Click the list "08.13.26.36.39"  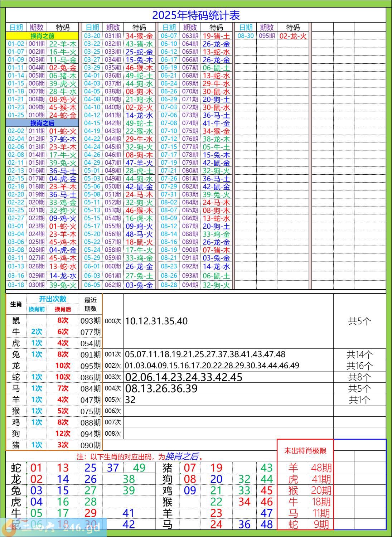tap(161, 388)
